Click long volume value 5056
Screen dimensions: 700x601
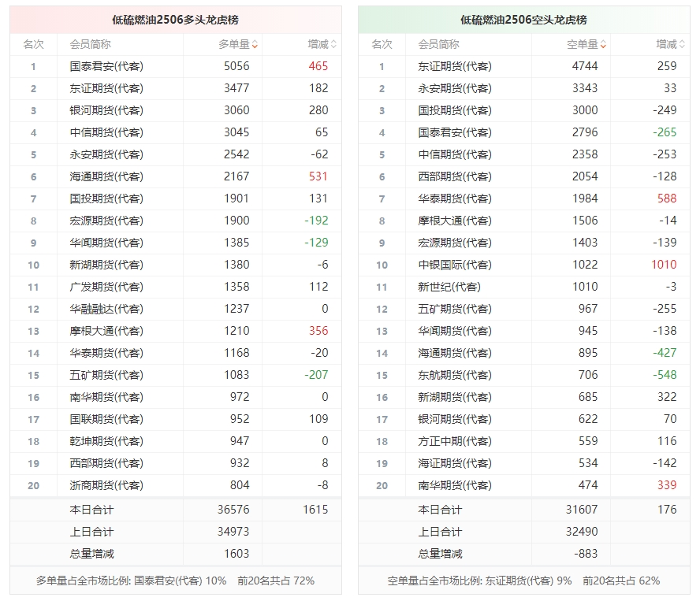[x=236, y=66]
